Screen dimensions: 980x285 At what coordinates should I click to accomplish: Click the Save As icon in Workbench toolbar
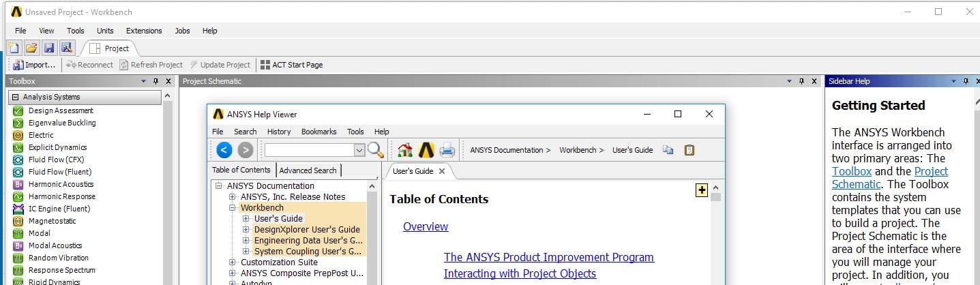[66, 48]
